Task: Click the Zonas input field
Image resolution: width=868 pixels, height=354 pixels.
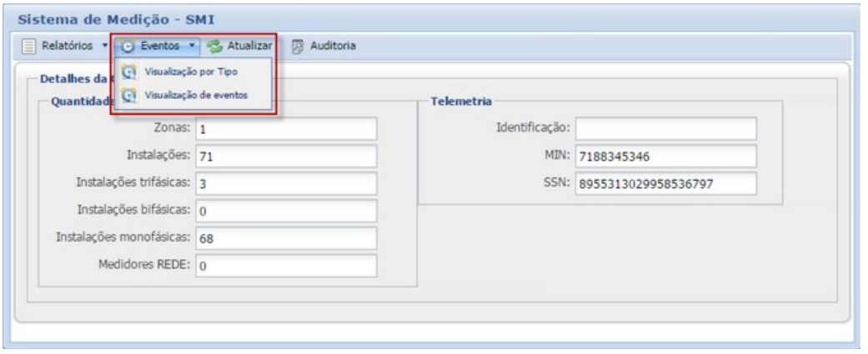Action: [x=286, y=129]
